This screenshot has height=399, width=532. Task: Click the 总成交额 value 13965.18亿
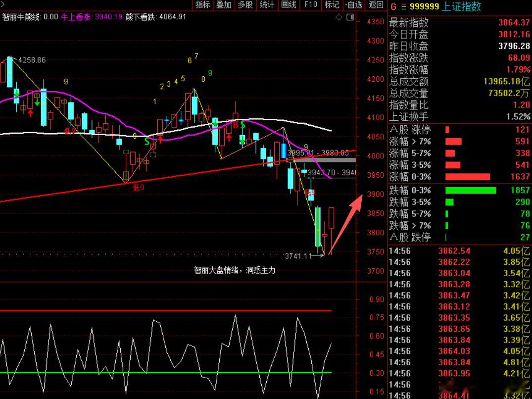point(507,81)
